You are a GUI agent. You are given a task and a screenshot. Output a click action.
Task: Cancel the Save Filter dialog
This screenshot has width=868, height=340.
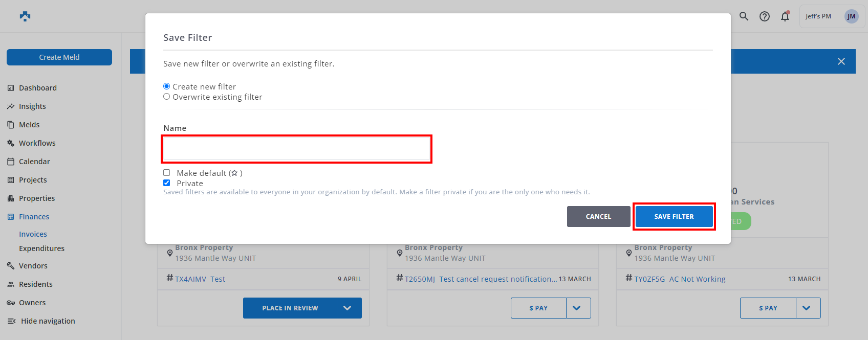click(x=598, y=217)
